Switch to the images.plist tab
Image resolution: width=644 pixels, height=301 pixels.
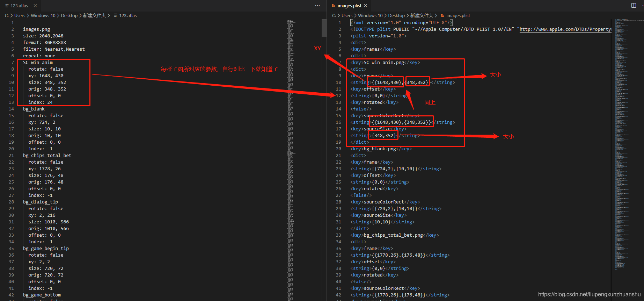pos(349,6)
